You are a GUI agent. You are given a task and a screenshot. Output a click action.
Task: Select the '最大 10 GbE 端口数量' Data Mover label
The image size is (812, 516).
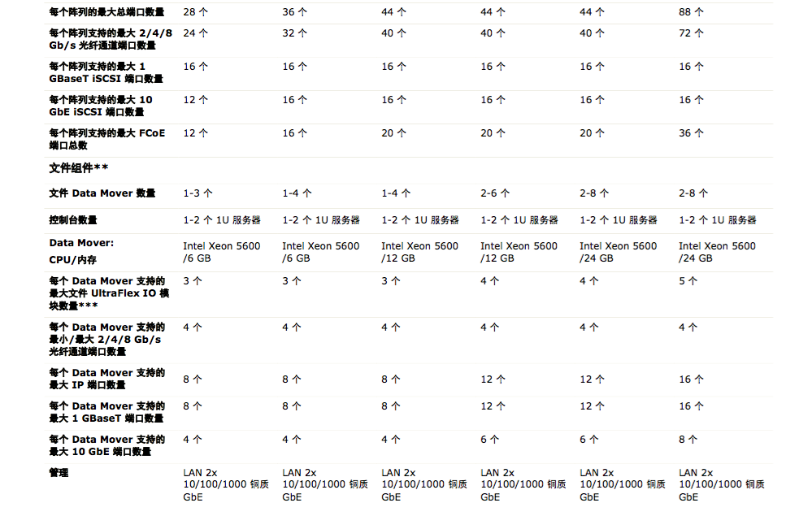[106, 445]
